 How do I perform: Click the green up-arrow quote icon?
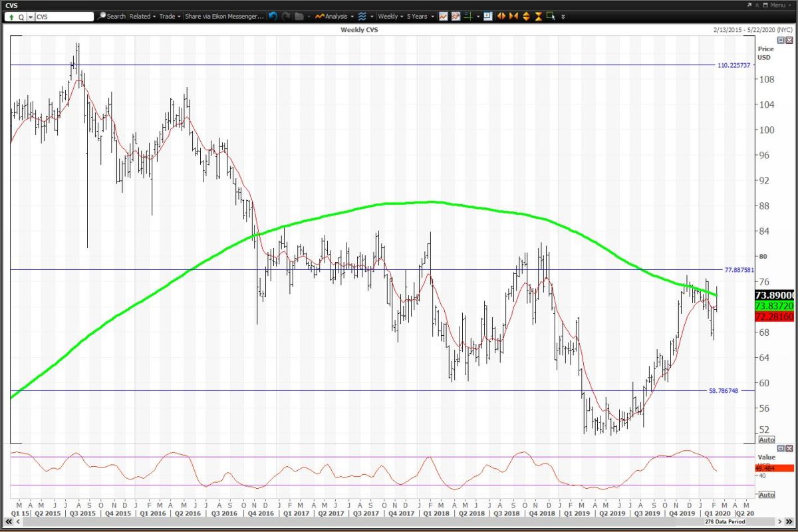[x=11, y=16]
